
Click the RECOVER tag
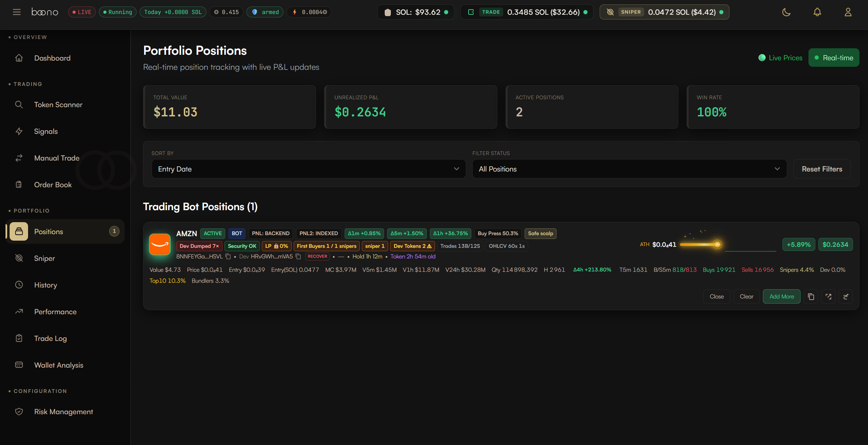tap(317, 256)
